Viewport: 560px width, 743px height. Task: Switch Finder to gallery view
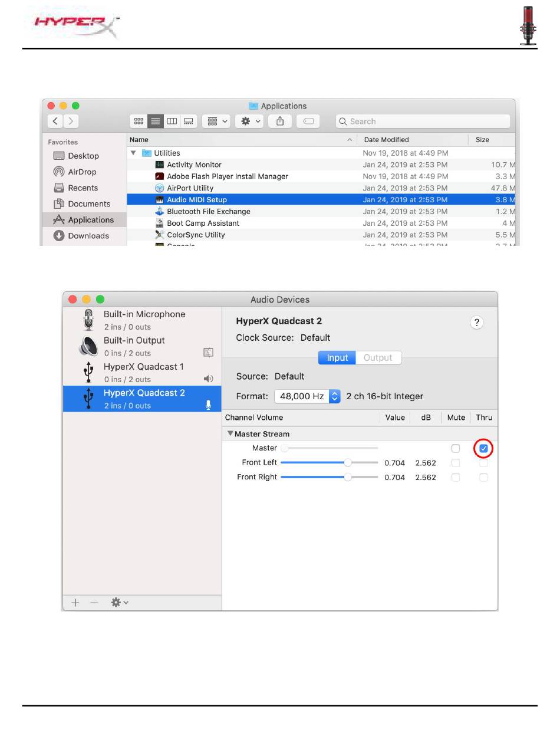click(x=189, y=121)
